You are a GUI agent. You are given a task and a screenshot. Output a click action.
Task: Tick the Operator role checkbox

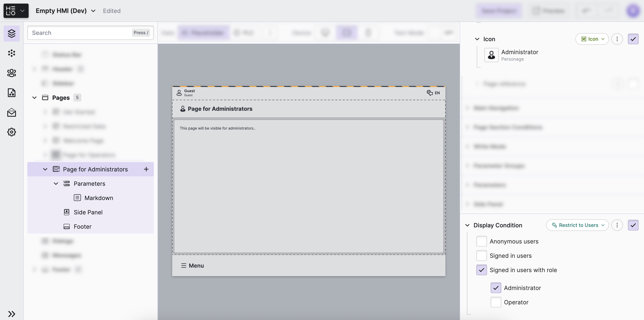click(x=496, y=302)
